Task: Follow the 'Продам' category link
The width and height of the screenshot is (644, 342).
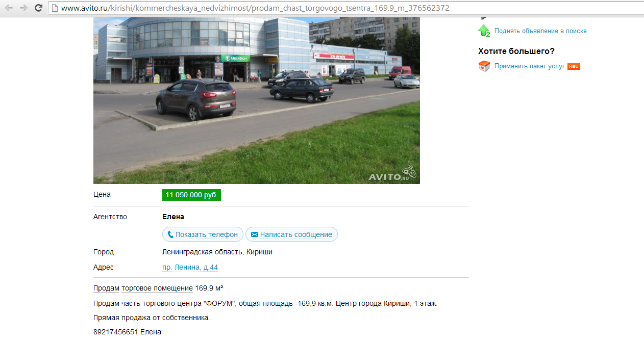Action: click(106, 288)
